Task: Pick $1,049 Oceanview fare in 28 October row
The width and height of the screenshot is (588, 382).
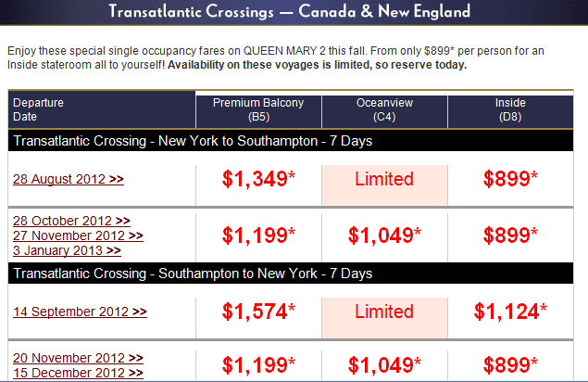Action: tap(384, 235)
